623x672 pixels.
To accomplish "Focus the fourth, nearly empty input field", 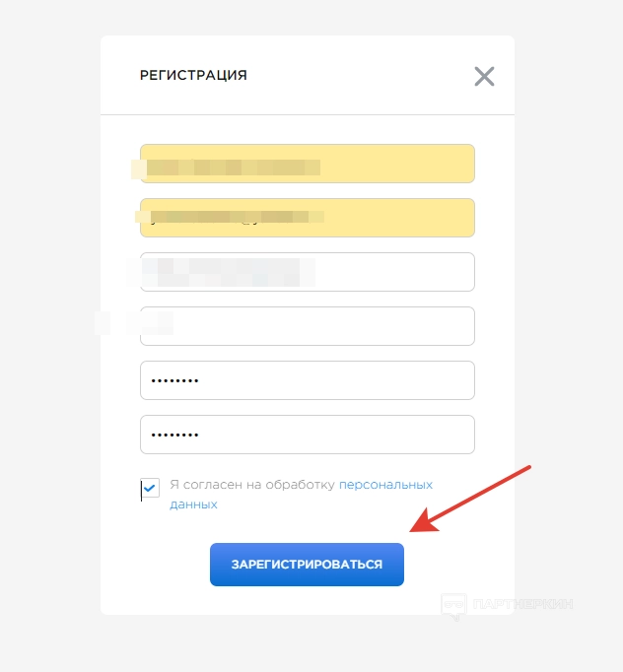I will point(308,326).
